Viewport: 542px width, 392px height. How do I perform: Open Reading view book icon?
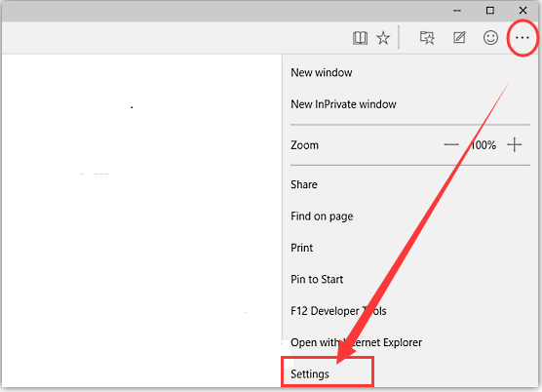click(360, 38)
